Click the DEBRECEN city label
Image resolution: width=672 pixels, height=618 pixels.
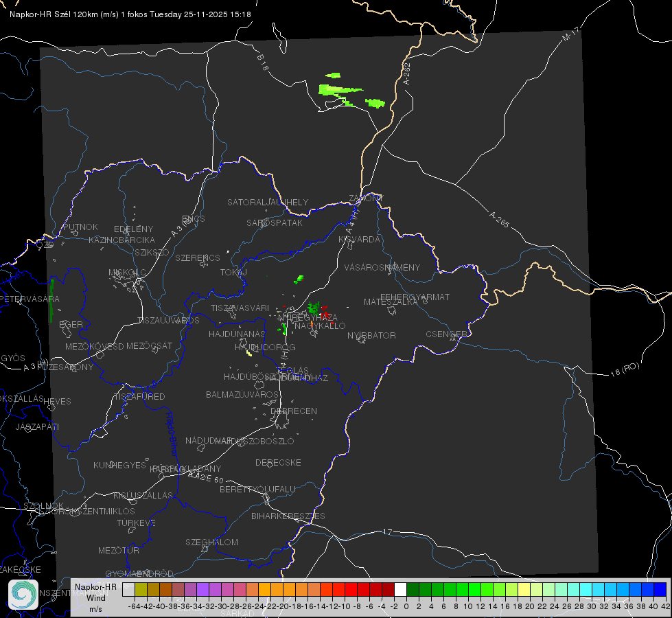point(294,411)
